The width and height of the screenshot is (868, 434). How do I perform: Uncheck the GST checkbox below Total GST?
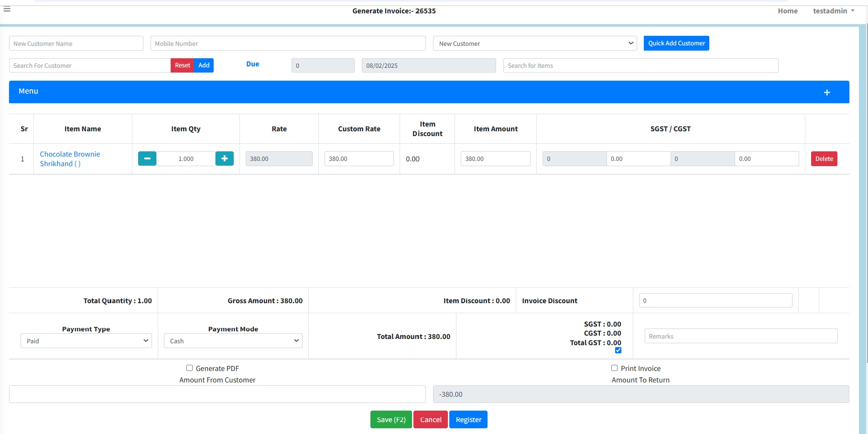[x=618, y=350]
